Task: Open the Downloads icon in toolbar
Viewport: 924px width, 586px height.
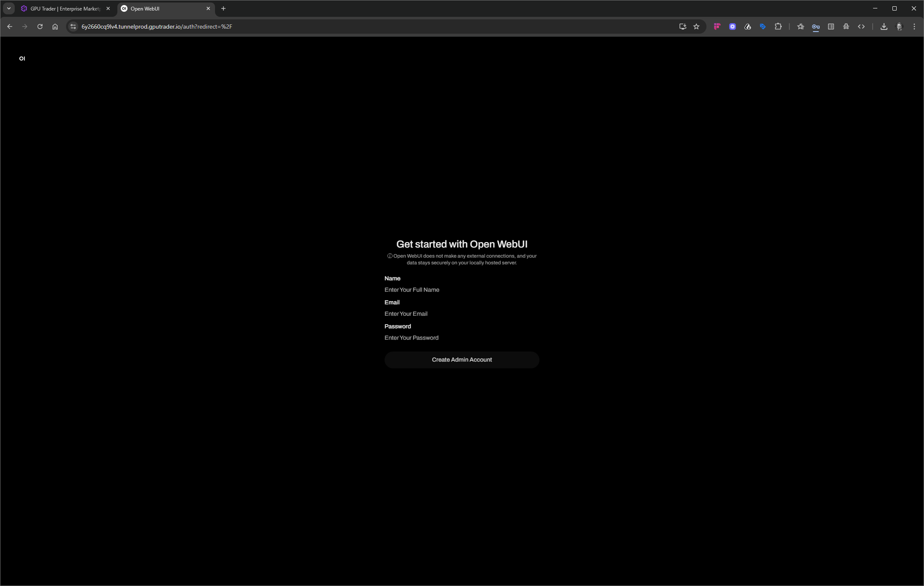Action: [x=884, y=27]
